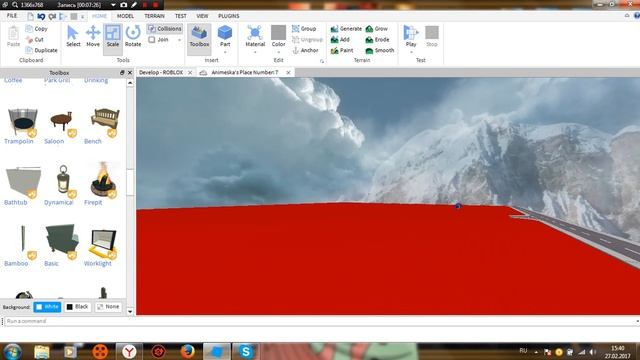Insert the Saloon table model
640x360 pixels.
62,121
